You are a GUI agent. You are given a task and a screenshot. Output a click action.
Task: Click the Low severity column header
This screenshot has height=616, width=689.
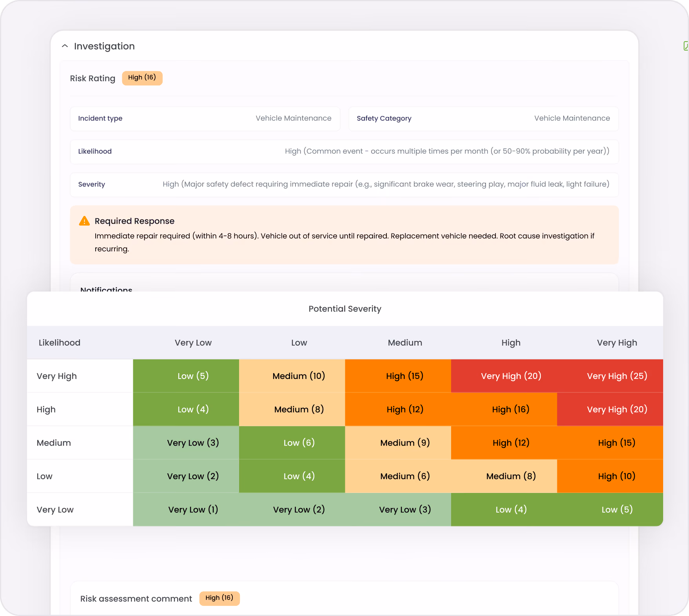click(x=299, y=342)
